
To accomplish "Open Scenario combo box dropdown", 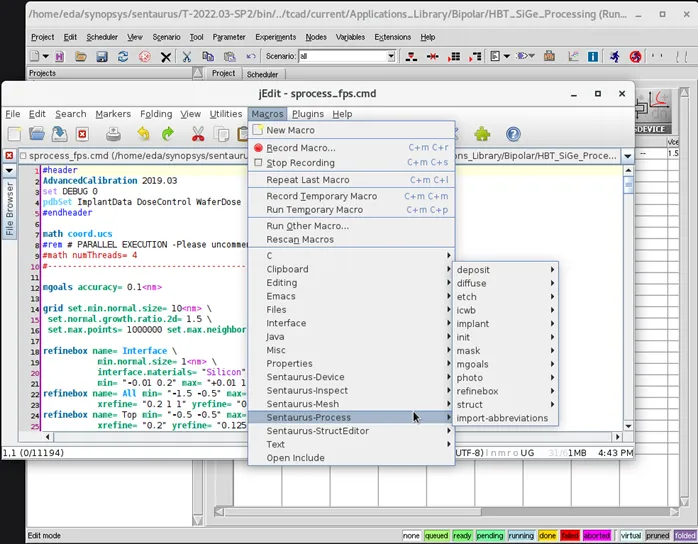I will tap(391, 57).
